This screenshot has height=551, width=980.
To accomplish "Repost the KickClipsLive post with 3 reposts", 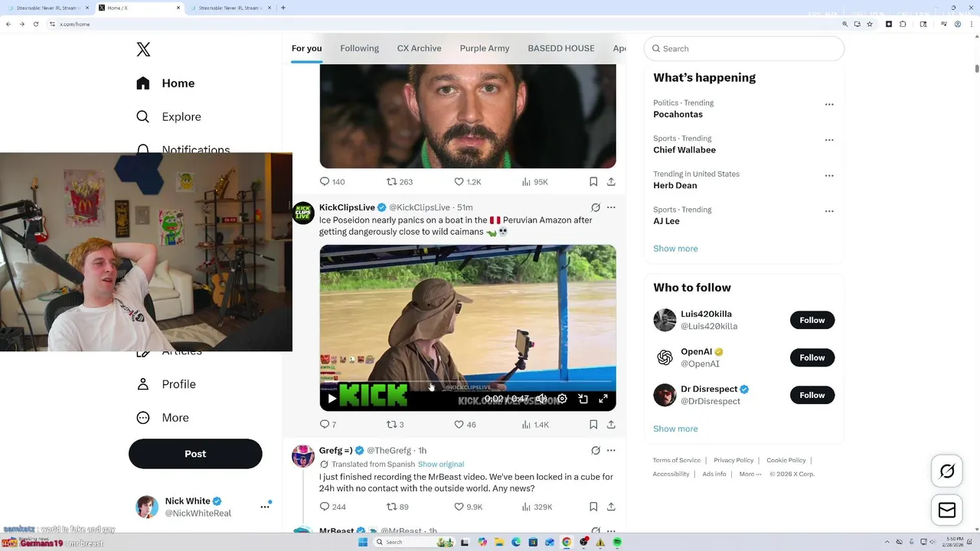I will pyautogui.click(x=395, y=425).
